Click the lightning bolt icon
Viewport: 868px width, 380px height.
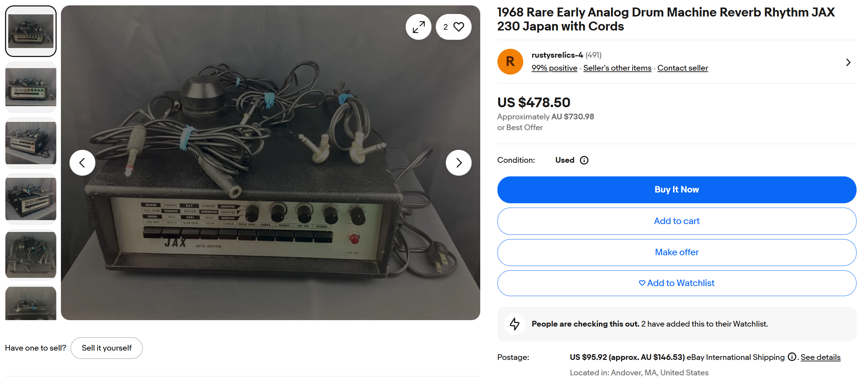tap(515, 324)
